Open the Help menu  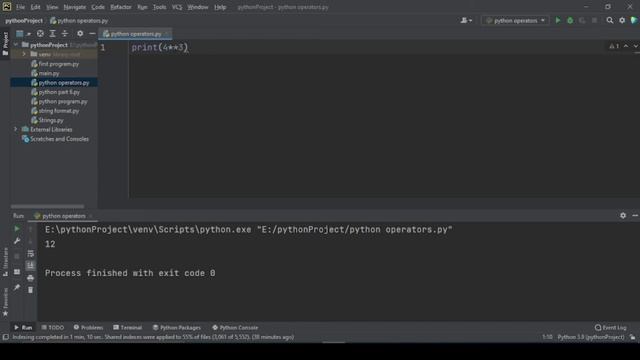(x=220, y=7)
